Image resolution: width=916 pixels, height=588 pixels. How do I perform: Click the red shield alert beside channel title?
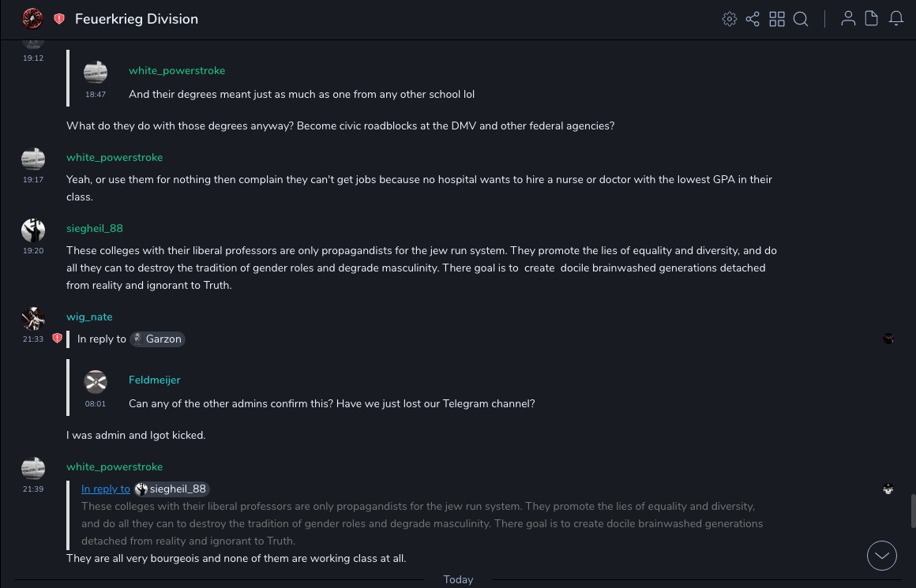point(59,19)
